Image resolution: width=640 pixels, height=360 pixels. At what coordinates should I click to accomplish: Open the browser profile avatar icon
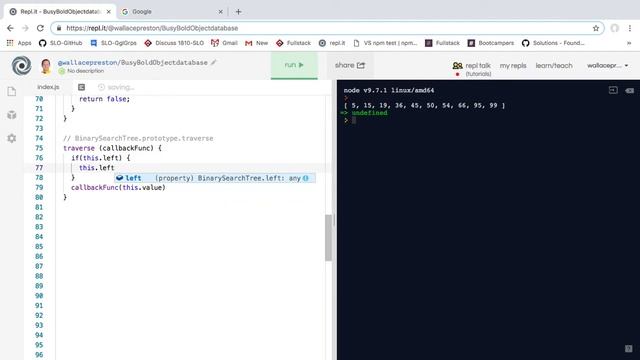[x=615, y=28]
